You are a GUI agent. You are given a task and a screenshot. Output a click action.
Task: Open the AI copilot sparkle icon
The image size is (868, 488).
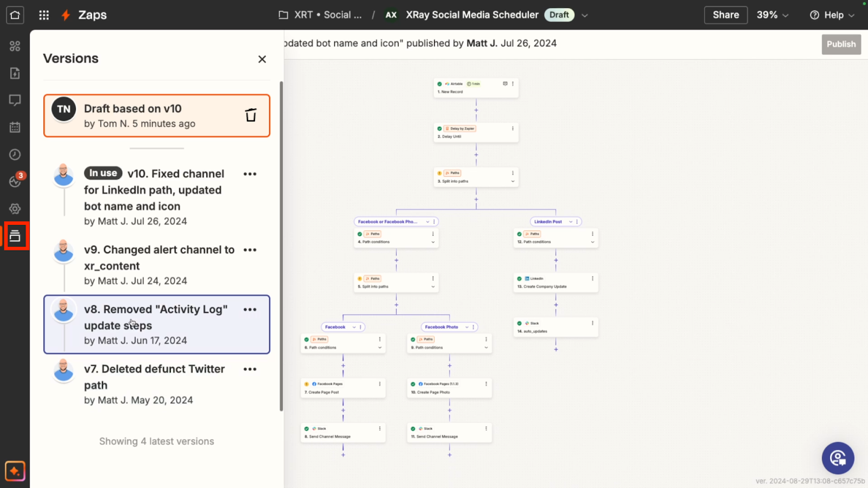coord(15,471)
